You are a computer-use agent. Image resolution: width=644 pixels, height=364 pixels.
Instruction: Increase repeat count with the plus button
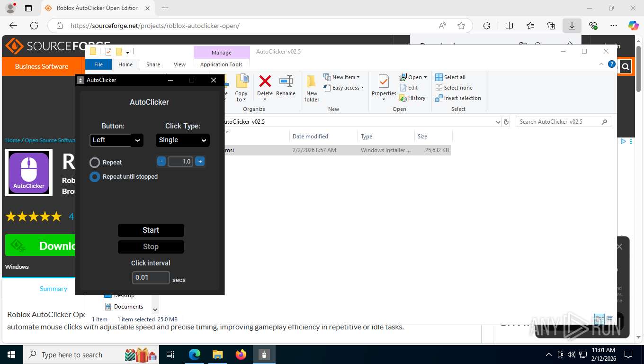[x=200, y=162]
